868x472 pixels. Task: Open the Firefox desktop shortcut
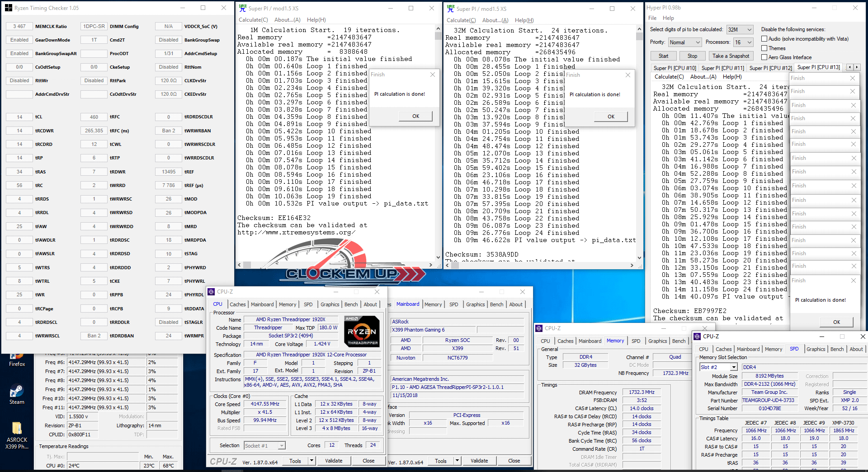[x=17, y=359]
